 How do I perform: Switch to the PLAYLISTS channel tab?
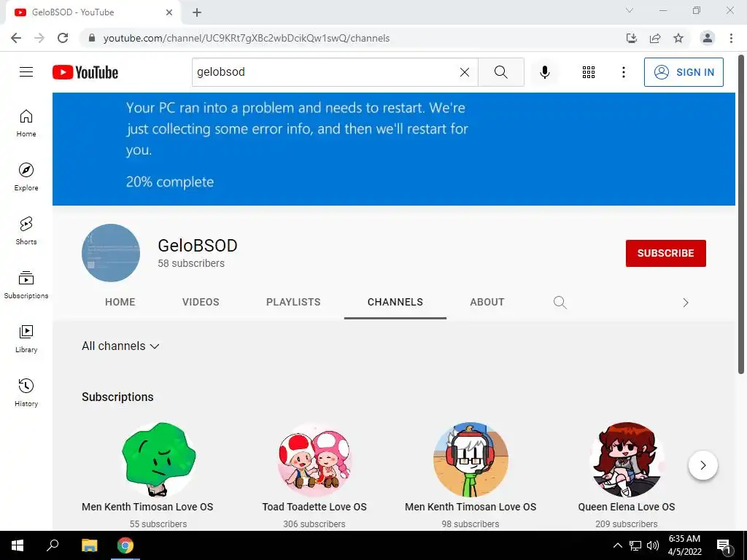[x=293, y=302]
